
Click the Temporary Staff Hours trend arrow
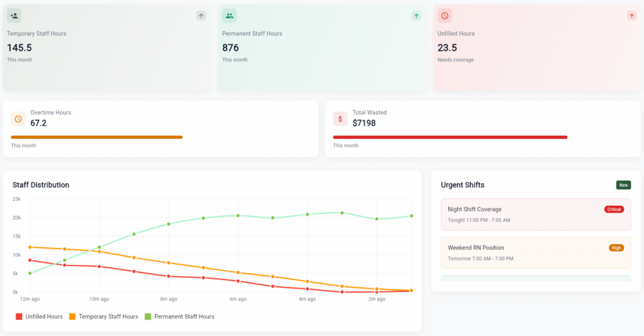201,16
